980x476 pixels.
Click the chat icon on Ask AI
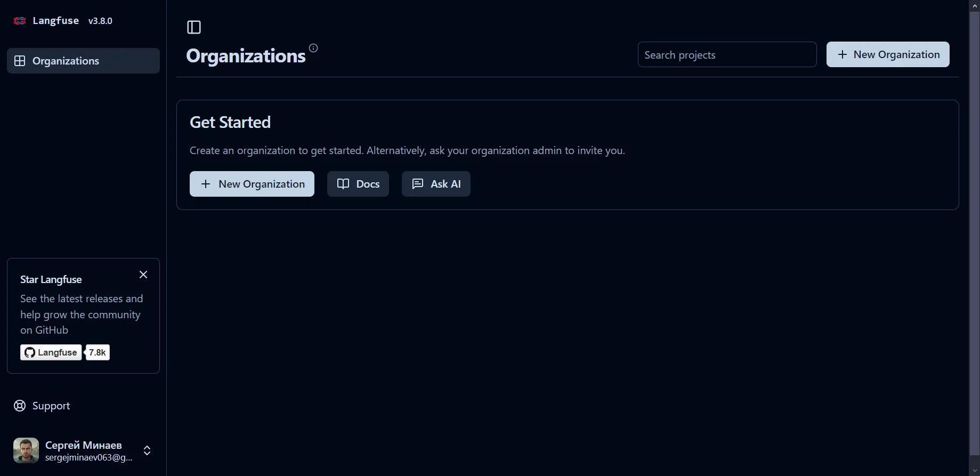click(418, 184)
